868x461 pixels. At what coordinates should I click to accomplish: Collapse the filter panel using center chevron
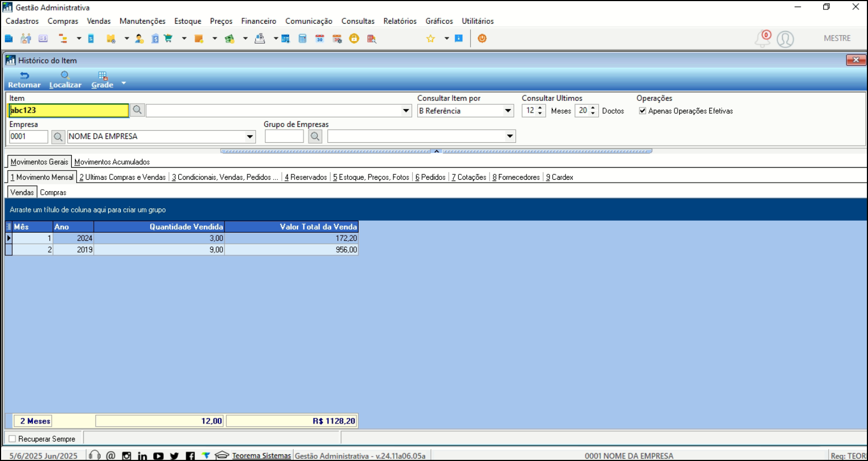click(436, 151)
